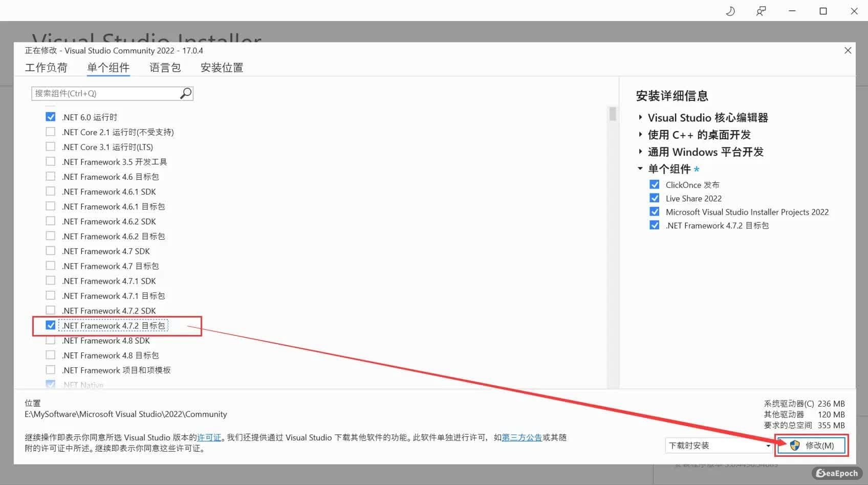Click the dialog title 正在修改 - Visual Studio Community 2022

[114, 50]
